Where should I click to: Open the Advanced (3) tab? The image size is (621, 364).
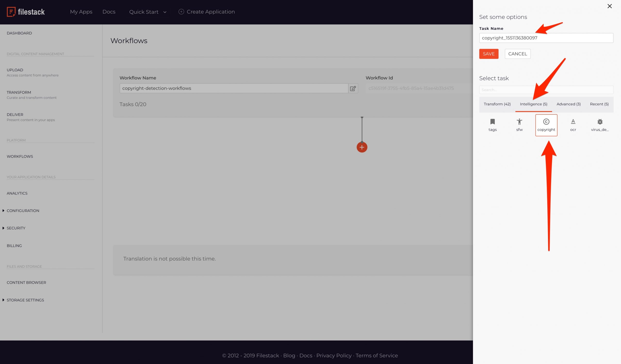[x=569, y=104]
